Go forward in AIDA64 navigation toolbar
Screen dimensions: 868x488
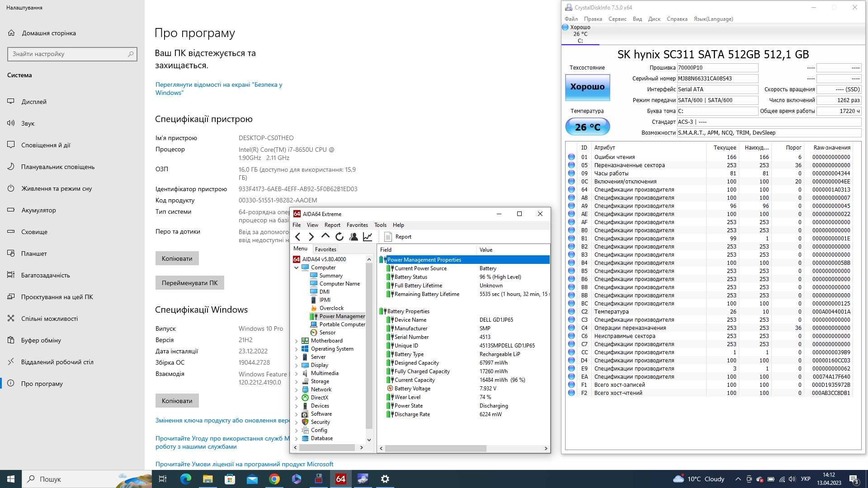pyautogui.click(x=311, y=237)
